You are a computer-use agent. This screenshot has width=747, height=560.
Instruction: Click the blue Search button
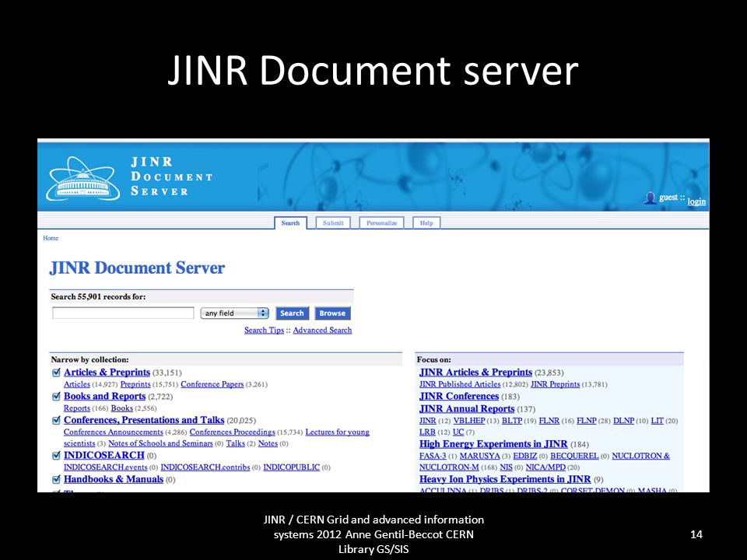[x=292, y=313]
